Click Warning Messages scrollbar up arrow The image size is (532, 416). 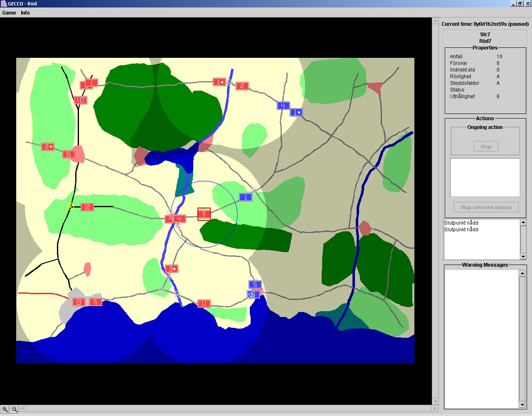[x=522, y=273]
